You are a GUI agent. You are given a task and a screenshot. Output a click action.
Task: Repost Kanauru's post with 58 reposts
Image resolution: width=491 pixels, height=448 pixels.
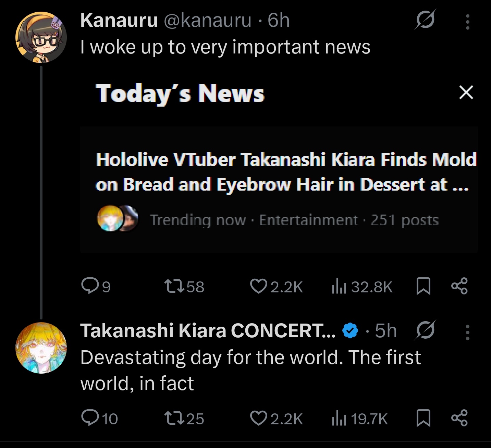184,286
